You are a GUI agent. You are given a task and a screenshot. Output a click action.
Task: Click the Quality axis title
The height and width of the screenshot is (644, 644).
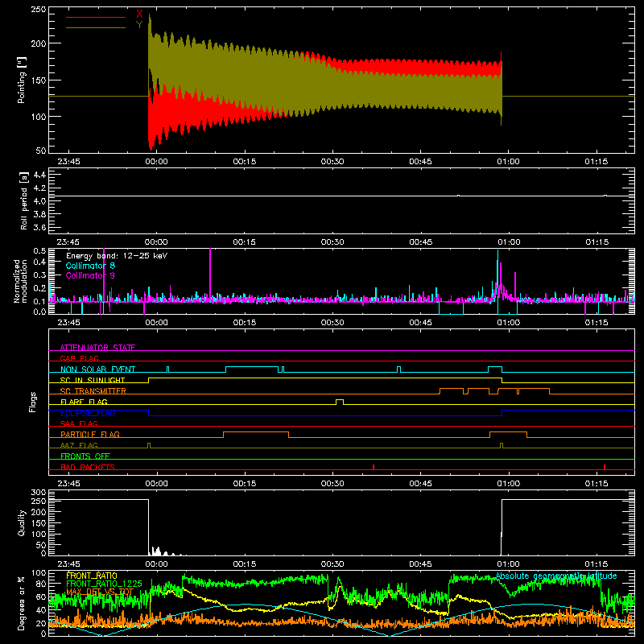[22, 522]
